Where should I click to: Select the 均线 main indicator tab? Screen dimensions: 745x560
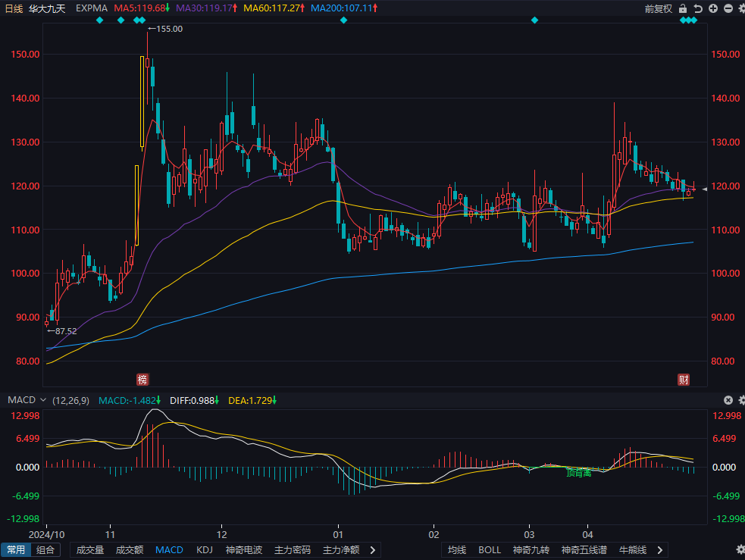[456, 549]
